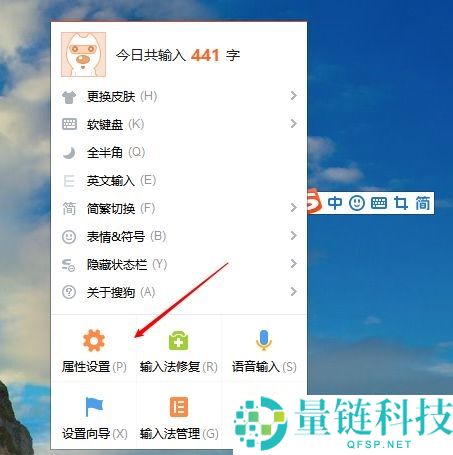Expand the 表情&符号 submenu arrow

point(293,236)
